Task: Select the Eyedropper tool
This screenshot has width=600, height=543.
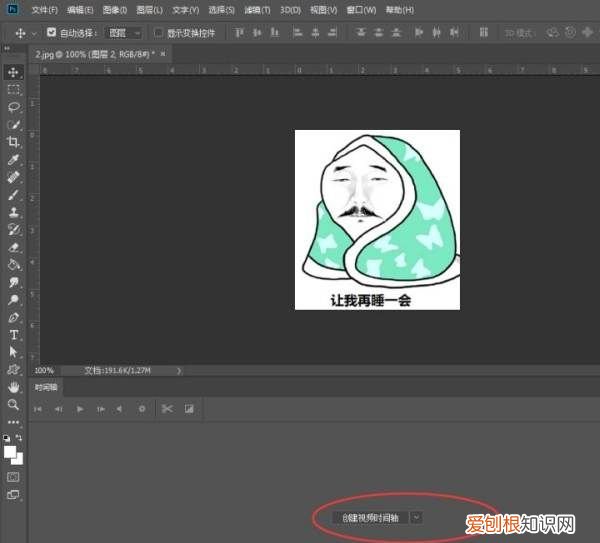Action: pyautogui.click(x=13, y=160)
